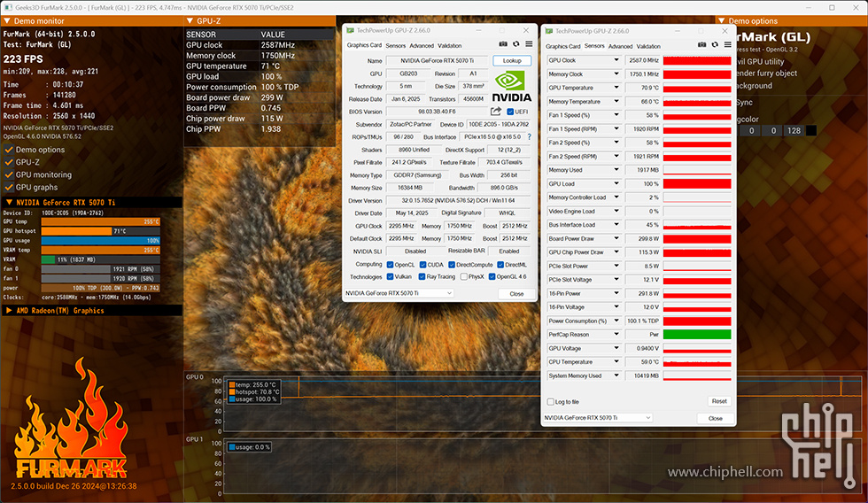Viewport: 868px width, 503px height.
Task: Toggle the UEFI checkbox in GPU-Z
Action: tap(510, 112)
